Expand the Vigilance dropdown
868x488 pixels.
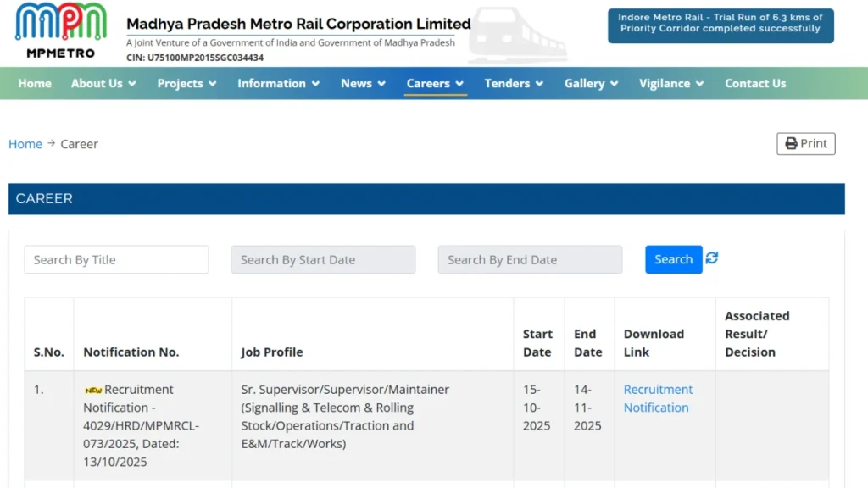[x=671, y=83]
